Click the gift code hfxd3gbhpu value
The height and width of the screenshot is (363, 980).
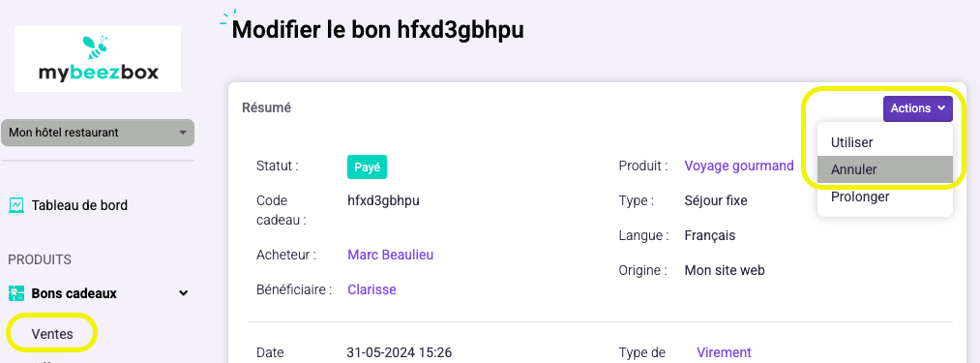[383, 201]
